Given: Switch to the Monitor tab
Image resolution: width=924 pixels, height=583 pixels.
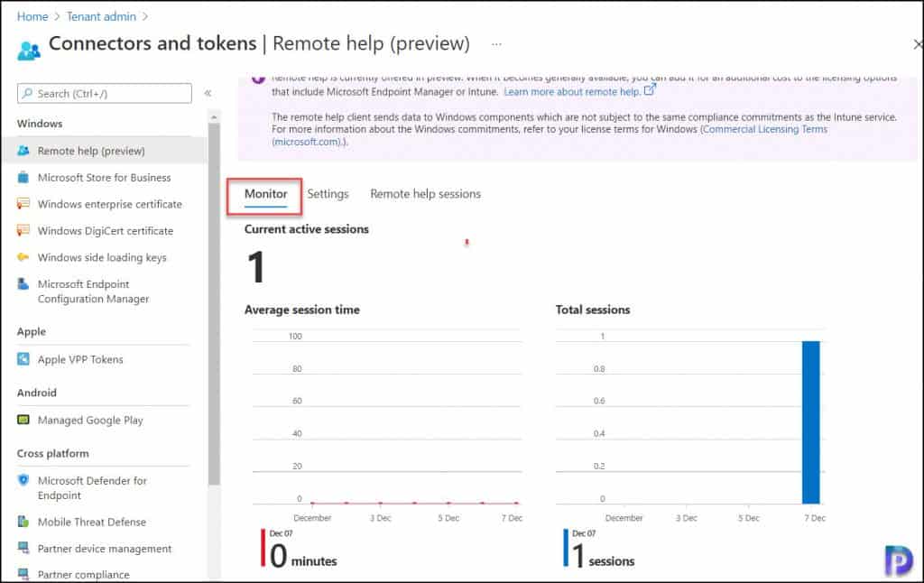Looking at the screenshot, I should pos(266,194).
